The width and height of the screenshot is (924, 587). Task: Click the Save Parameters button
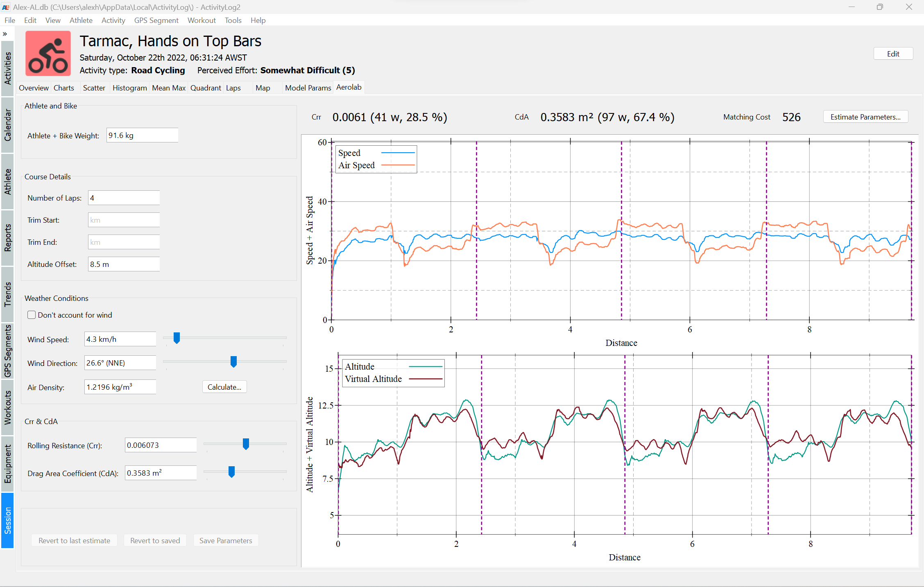tap(226, 540)
